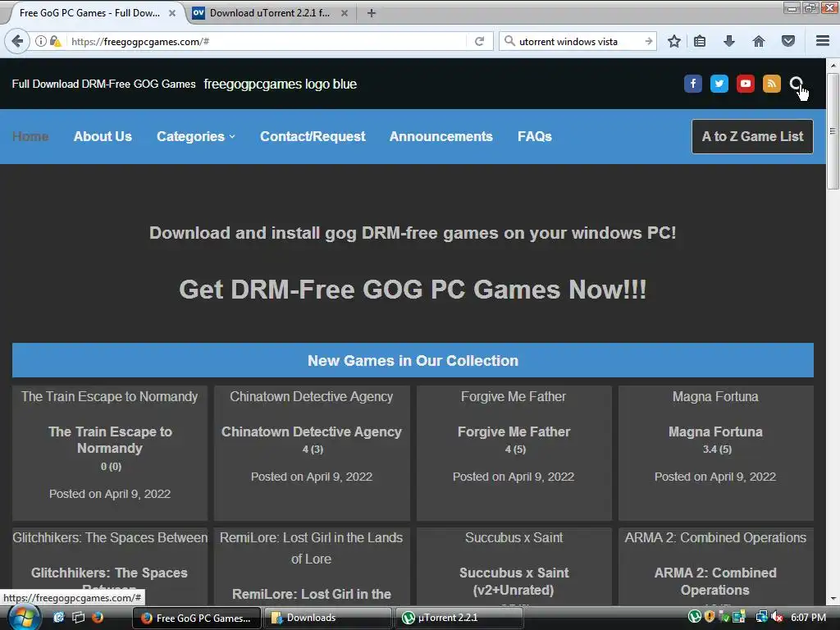Image resolution: width=840 pixels, height=630 pixels.
Task: Open uTorrent tray icon
Action: point(694,617)
